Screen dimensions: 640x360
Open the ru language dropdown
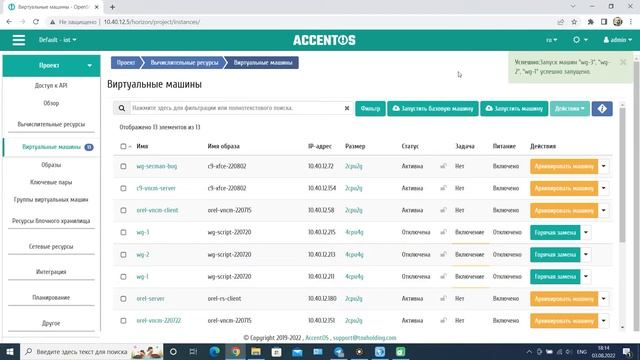click(551, 40)
